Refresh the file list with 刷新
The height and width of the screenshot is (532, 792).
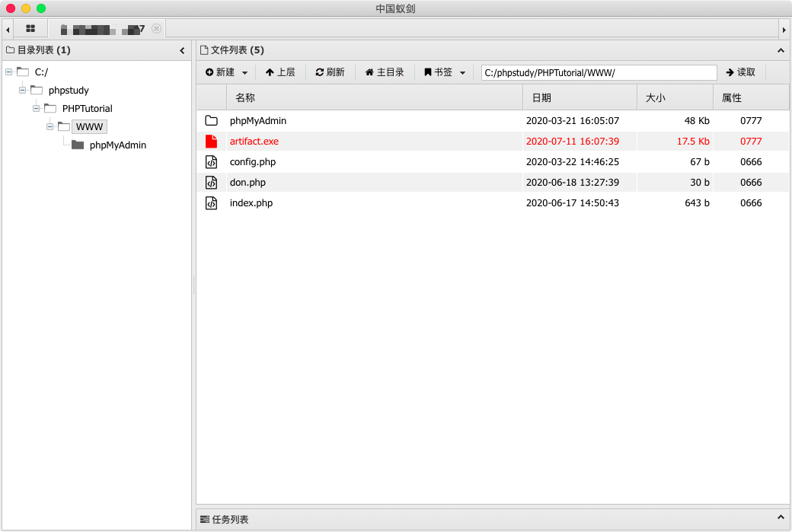[330, 72]
